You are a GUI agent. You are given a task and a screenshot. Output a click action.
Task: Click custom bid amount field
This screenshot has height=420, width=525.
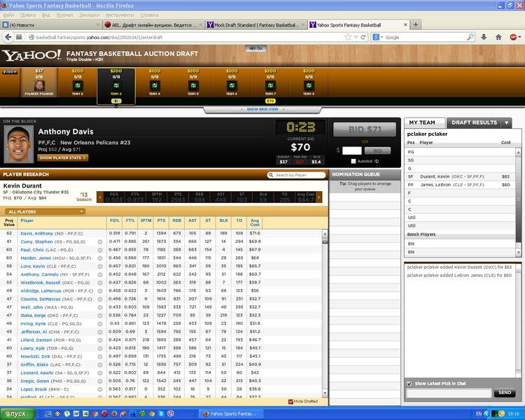point(351,150)
